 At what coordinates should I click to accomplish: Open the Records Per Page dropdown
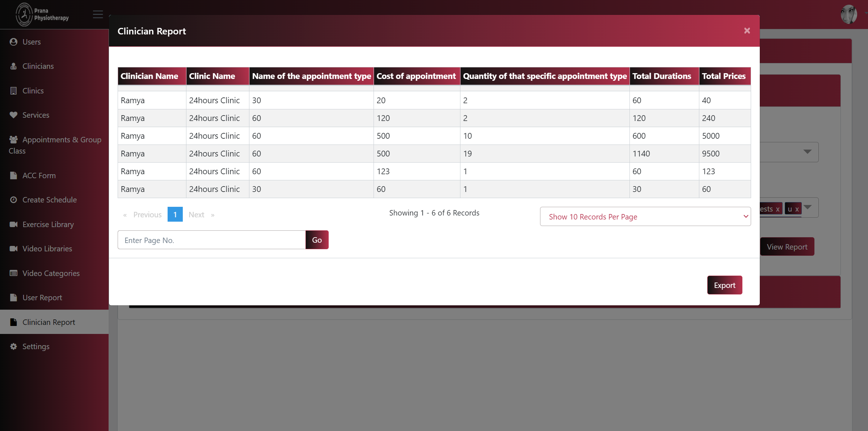(645, 217)
